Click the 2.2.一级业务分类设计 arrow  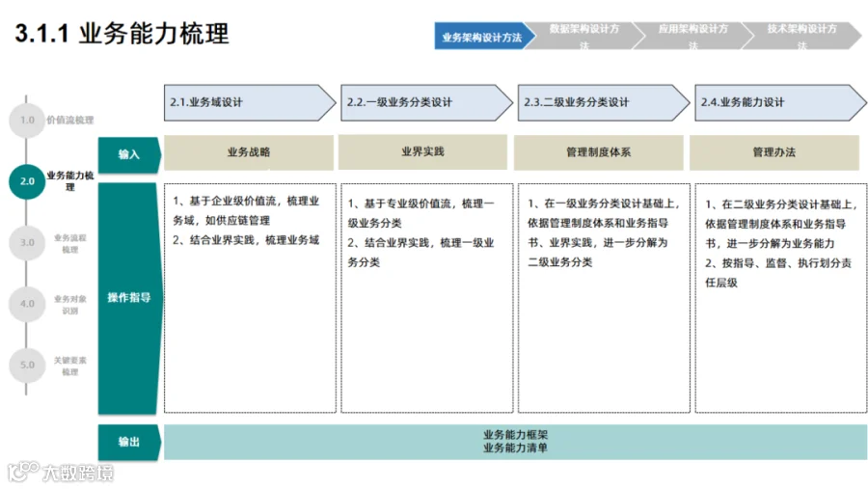[427, 102]
